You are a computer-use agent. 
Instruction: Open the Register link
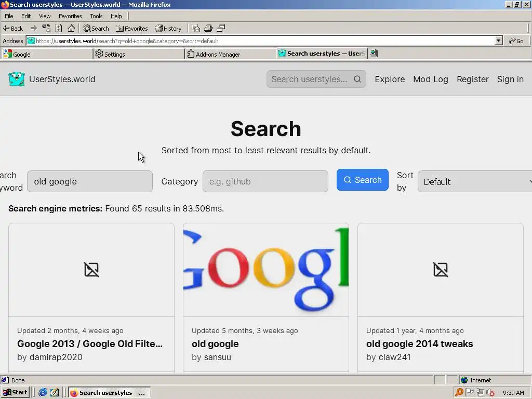(473, 79)
